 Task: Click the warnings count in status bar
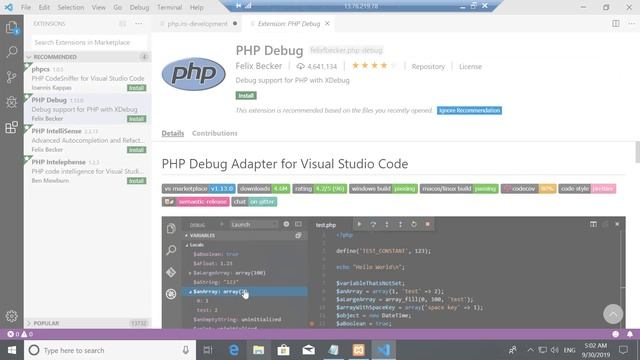(27, 334)
